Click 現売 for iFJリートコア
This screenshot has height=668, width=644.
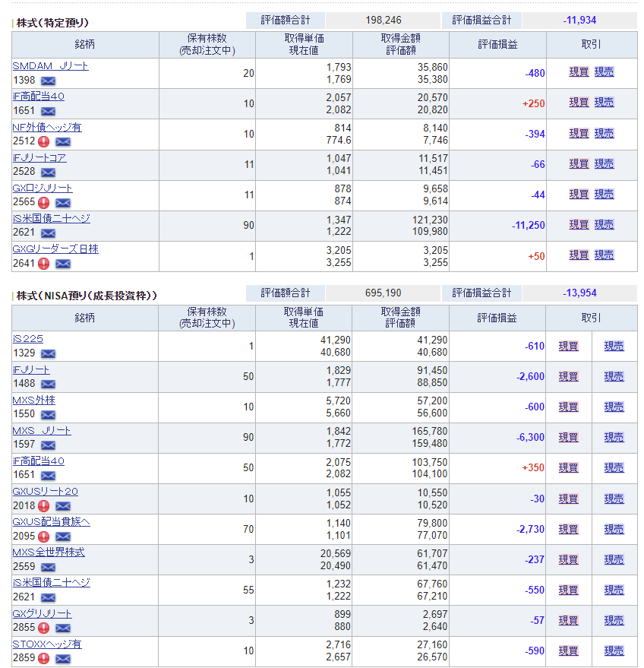point(604,163)
